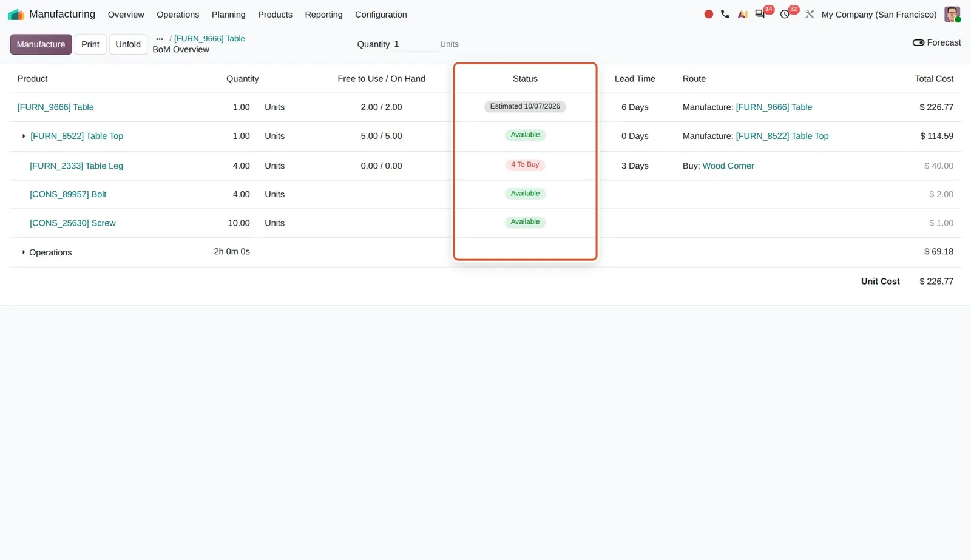
Task: Click the Estimated 10/07/2026 status badge
Action: (x=525, y=106)
